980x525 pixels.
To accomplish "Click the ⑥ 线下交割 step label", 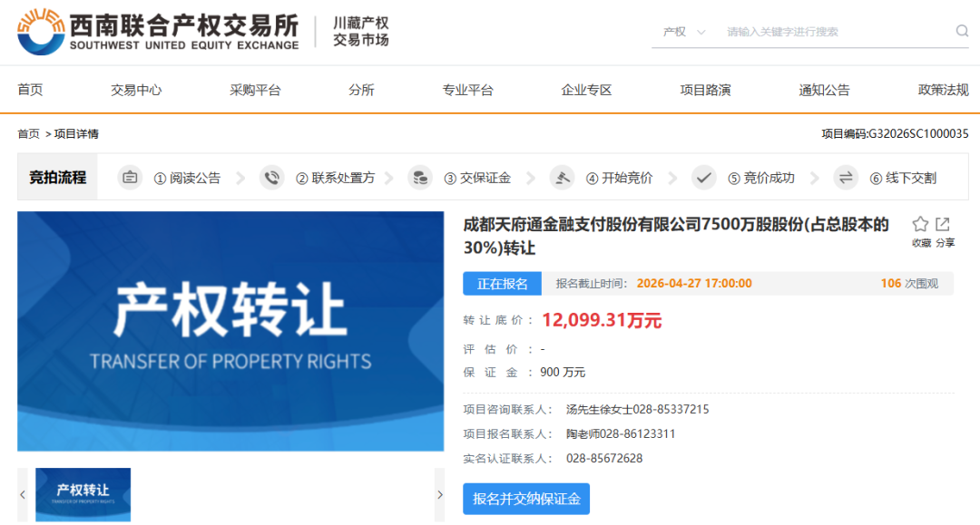I will pos(903,178).
